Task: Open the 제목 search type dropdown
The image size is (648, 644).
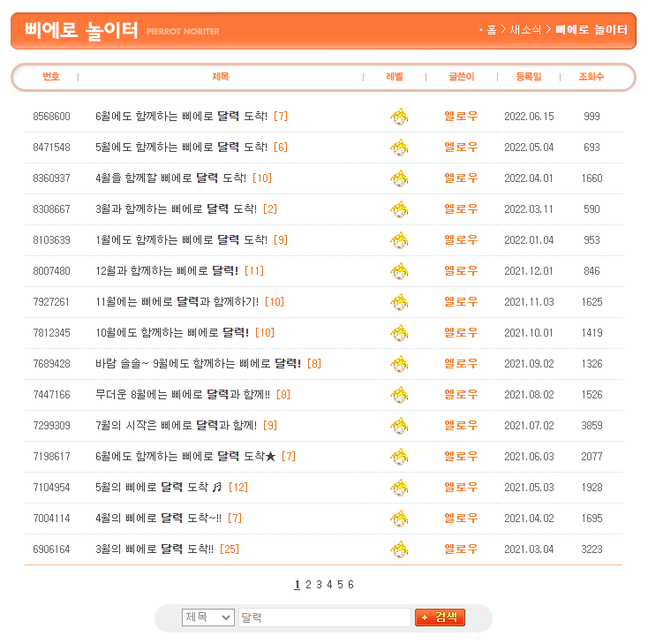Action: coord(208,617)
